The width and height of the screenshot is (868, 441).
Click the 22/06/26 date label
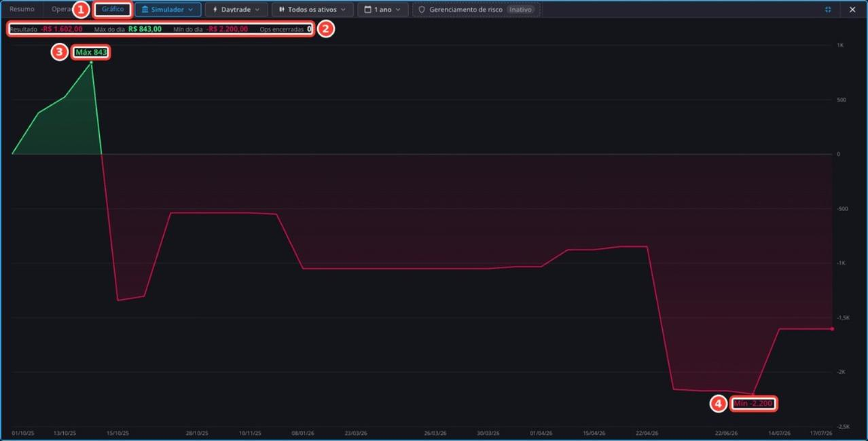pyautogui.click(x=727, y=433)
